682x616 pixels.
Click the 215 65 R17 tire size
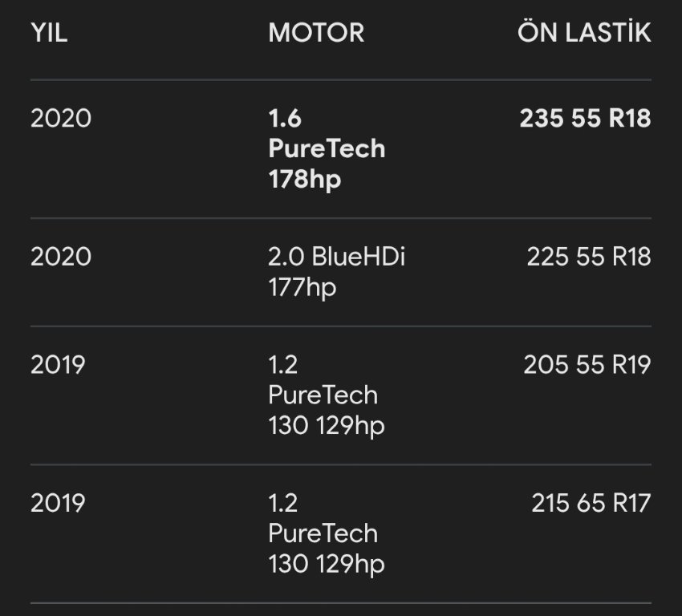coord(591,504)
